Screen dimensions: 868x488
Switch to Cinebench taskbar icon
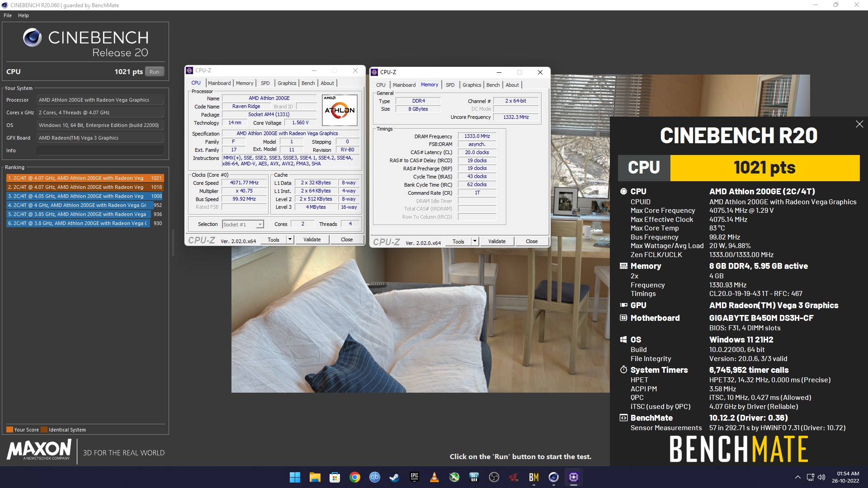coord(554,477)
